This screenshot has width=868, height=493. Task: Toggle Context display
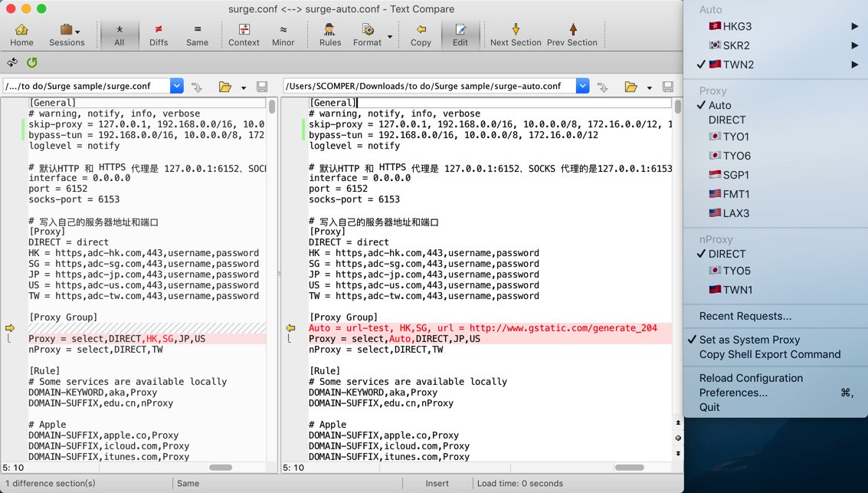point(244,35)
